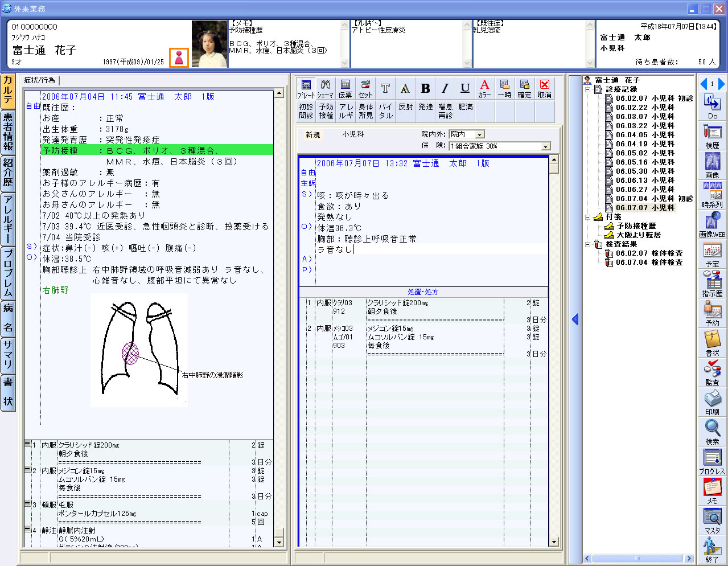This screenshot has height=566, width=728.
Task: Open the 検歴 lab history viewer
Action: point(712,136)
